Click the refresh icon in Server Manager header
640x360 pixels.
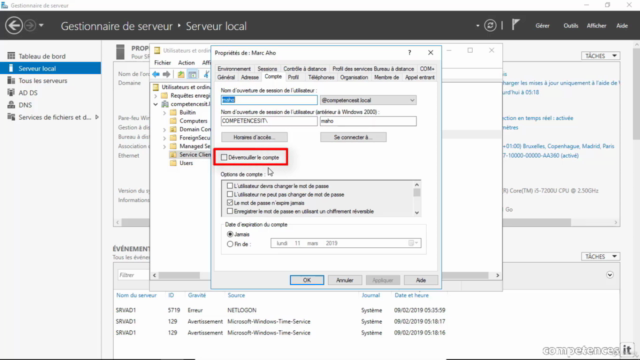(490, 25)
